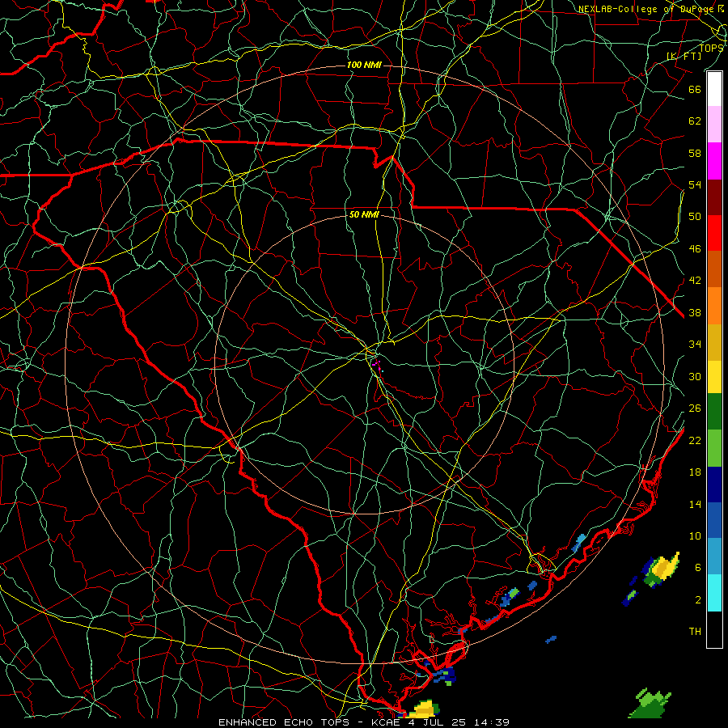The height and width of the screenshot is (728, 728).
Task: Click the 34 legend value
Action: pyautogui.click(x=695, y=344)
